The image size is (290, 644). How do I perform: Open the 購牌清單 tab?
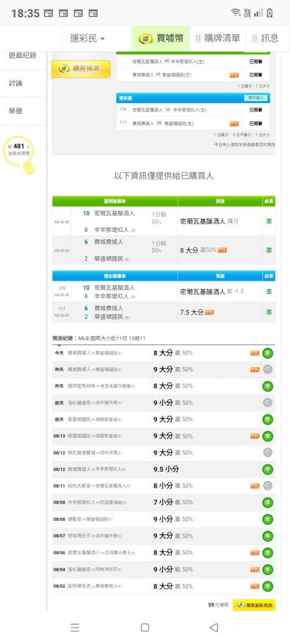tap(217, 39)
